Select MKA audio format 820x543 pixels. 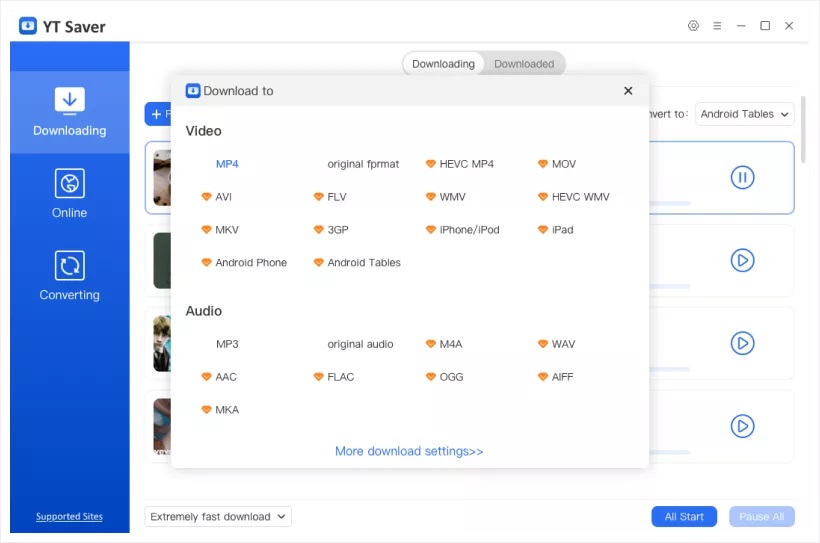click(x=220, y=410)
